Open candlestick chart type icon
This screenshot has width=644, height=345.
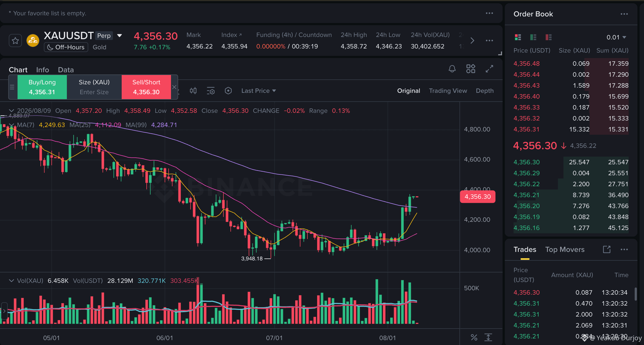pyautogui.click(x=193, y=91)
